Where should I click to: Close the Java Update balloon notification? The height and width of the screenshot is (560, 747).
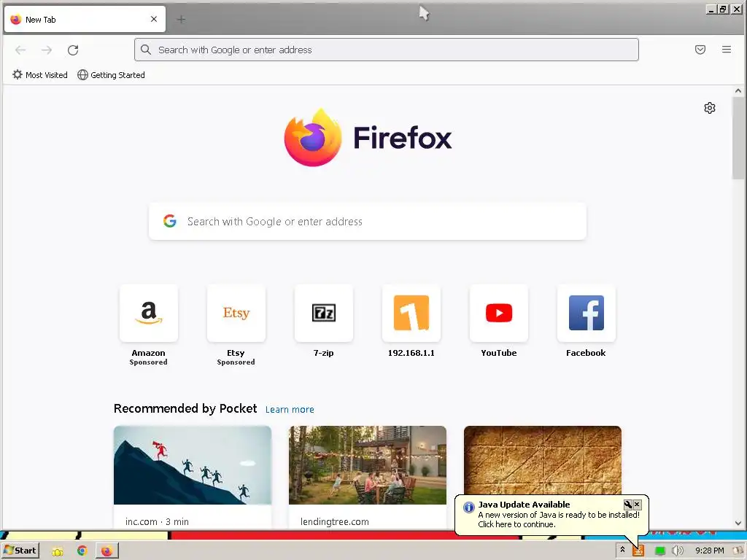point(637,505)
